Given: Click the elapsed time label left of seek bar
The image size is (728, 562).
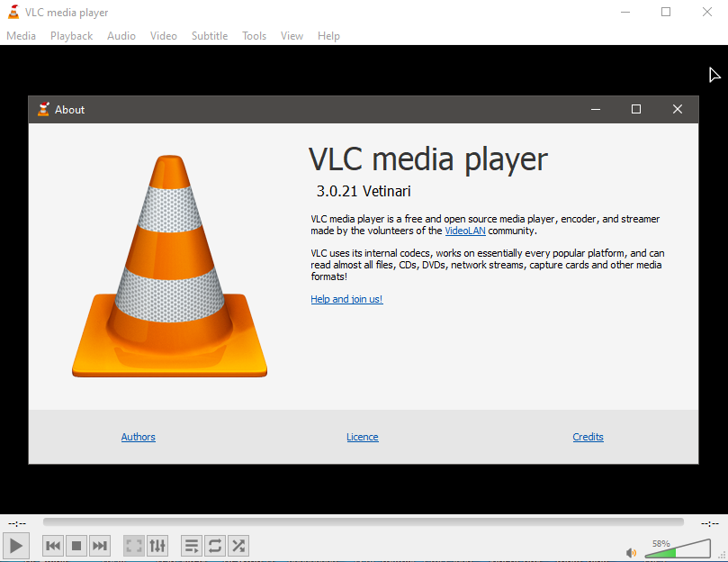Looking at the screenshot, I should coord(17,523).
